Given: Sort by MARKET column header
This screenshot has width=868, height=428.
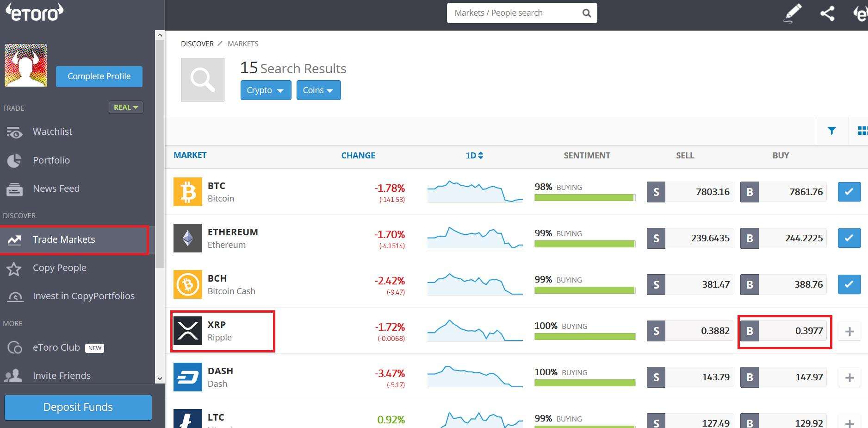Looking at the screenshot, I should pyautogui.click(x=190, y=155).
